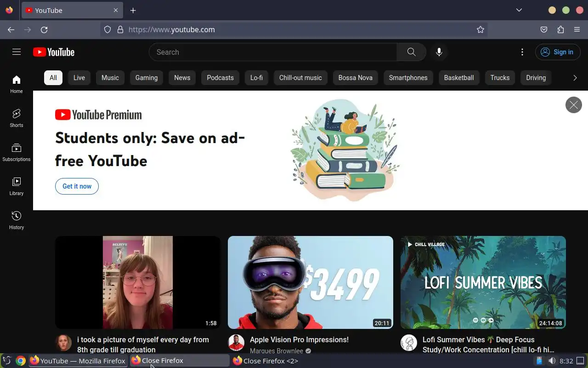The height and width of the screenshot is (368, 588).
Task: Open the picture every day video title
Action: (143, 345)
